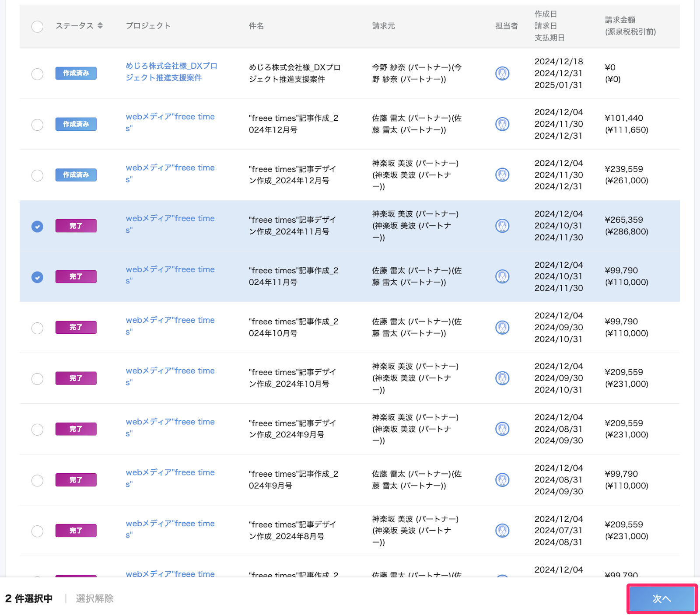700x615 pixels.
Task: Click the 件名 "freee times"記事作成_2024年12月号
Action: pos(294,124)
